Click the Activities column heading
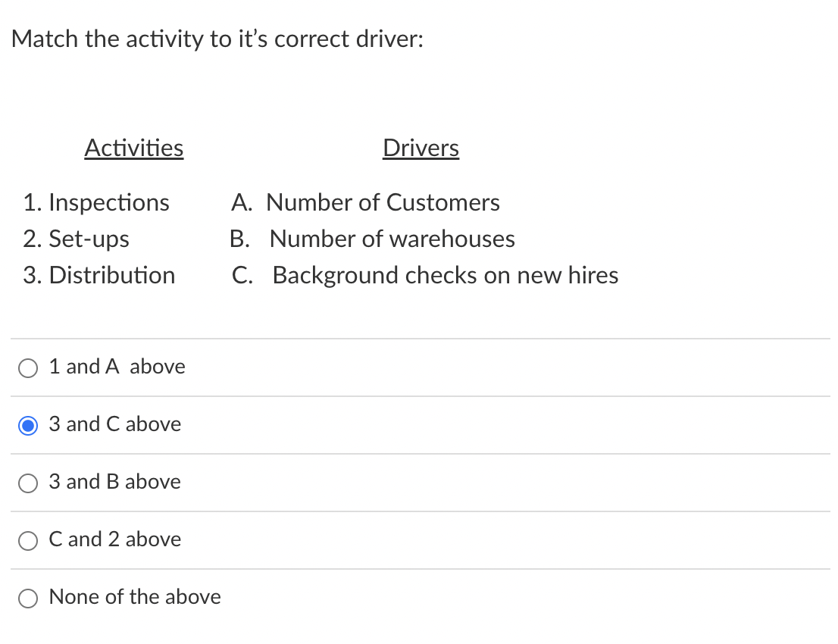The image size is (838, 644). pos(133,148)
